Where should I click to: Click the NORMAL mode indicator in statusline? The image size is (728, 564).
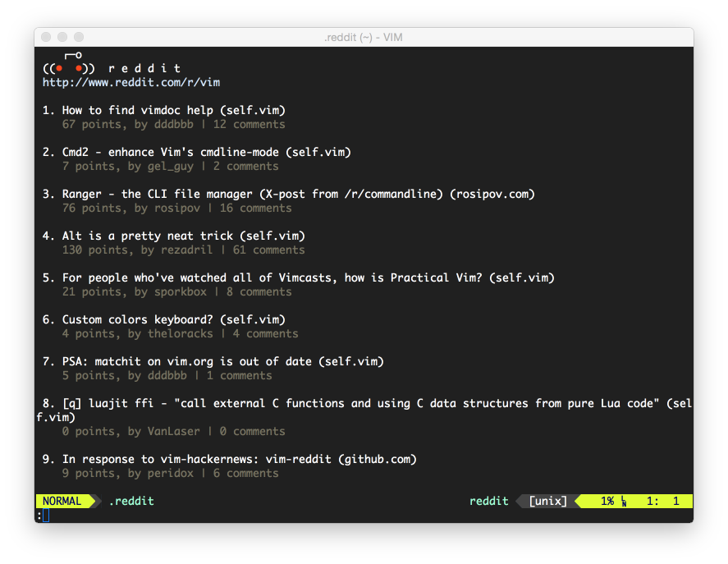[62, 501]
